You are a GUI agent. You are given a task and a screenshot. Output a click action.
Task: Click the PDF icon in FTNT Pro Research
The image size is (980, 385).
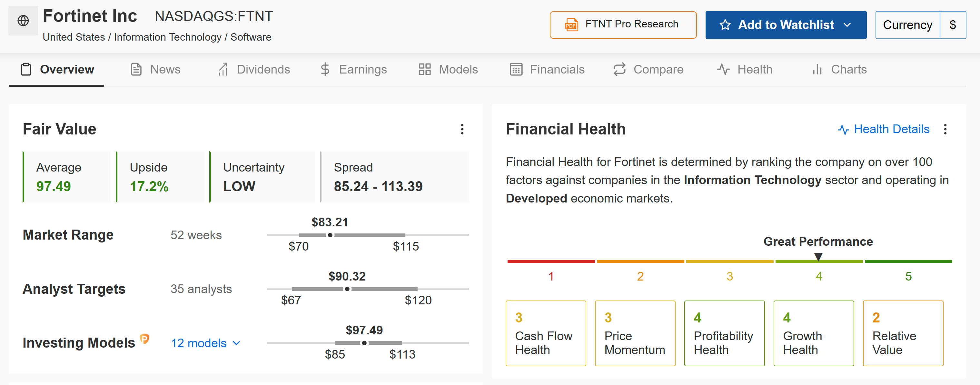(x=571, y=25)
